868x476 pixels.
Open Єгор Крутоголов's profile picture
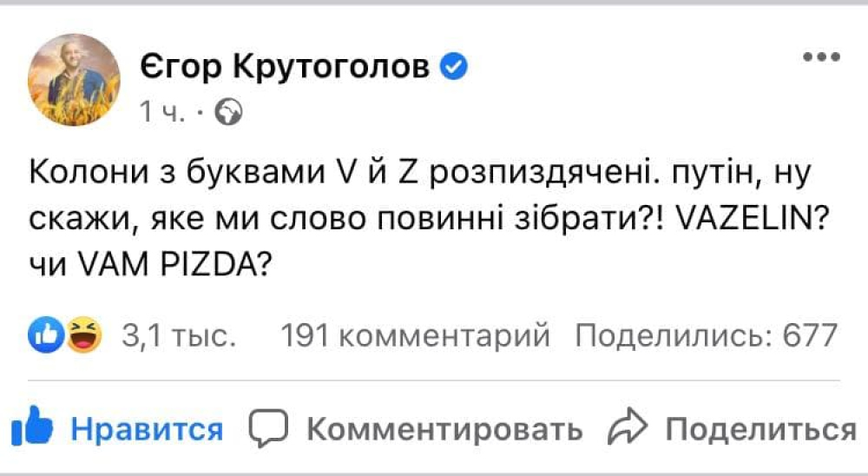[x=76, y=82]
